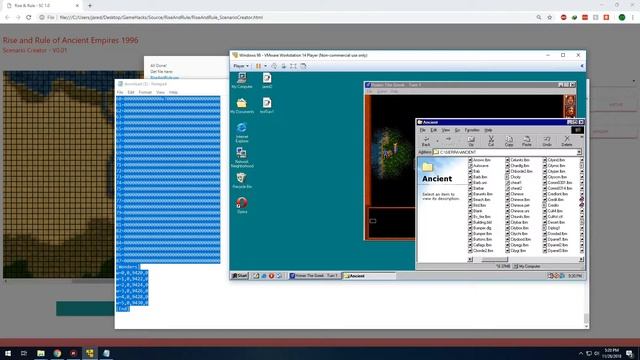The width and height of the screenshot is (640, 360).
Task: Collapse the VMware toolbar arrow at right
Action: click(x=582, y=66)
